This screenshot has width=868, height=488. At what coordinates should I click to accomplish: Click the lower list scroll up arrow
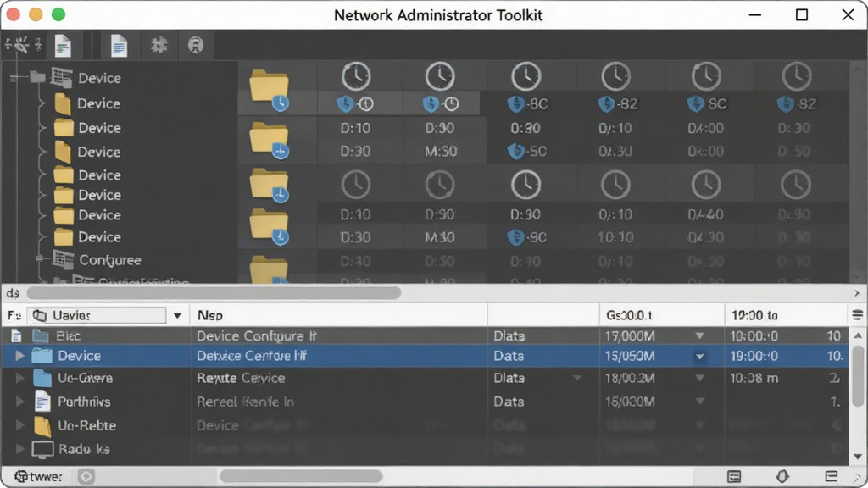858,335
